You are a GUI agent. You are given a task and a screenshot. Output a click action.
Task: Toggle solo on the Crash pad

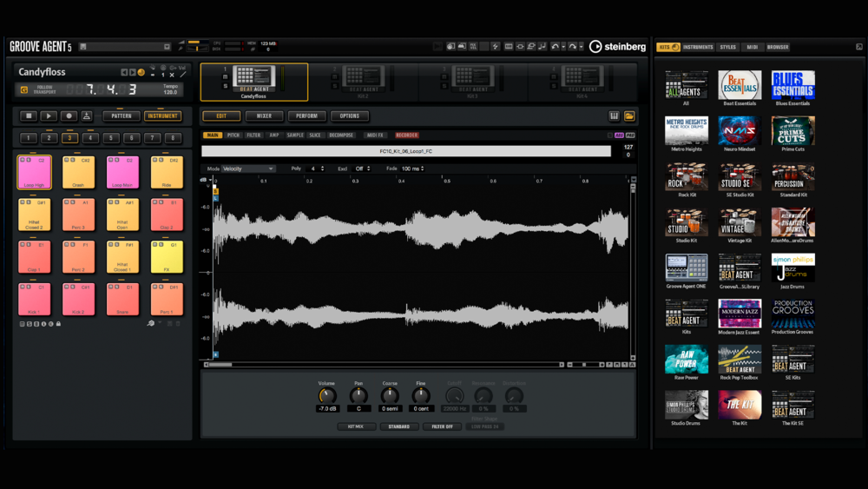(73, 160)
